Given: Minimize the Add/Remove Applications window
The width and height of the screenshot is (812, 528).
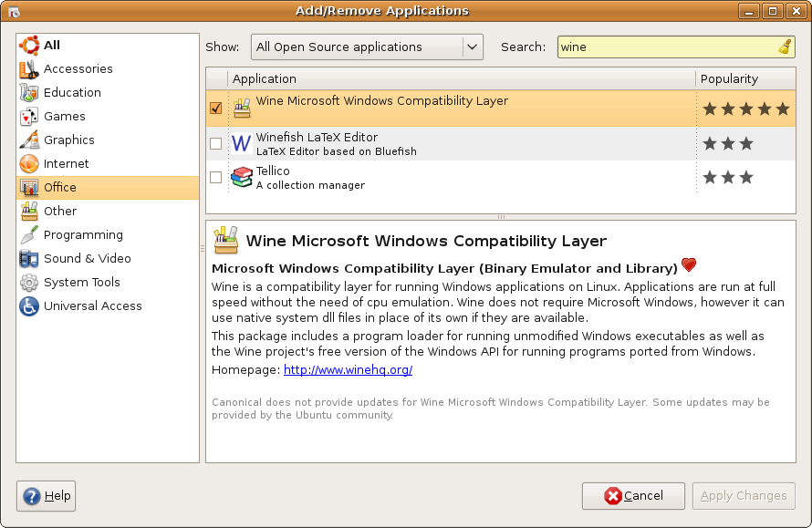Looking at the screenshot, I should click(749, 11).
